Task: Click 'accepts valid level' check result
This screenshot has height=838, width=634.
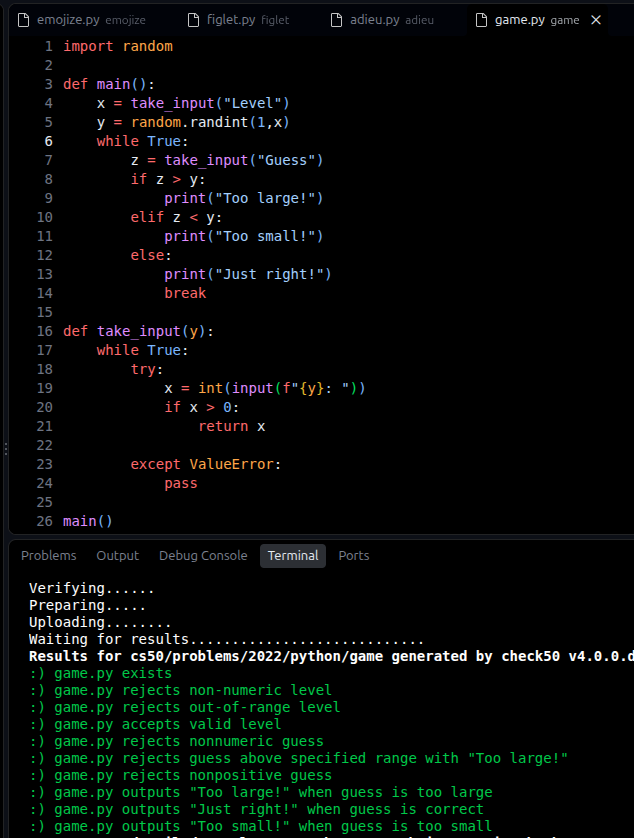Action: coord(155,725)
